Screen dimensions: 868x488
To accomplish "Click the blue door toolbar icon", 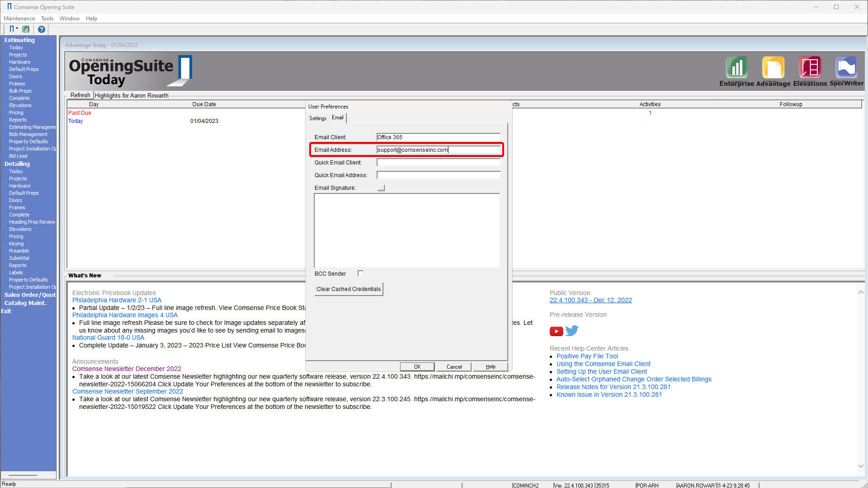I will 12,29.
